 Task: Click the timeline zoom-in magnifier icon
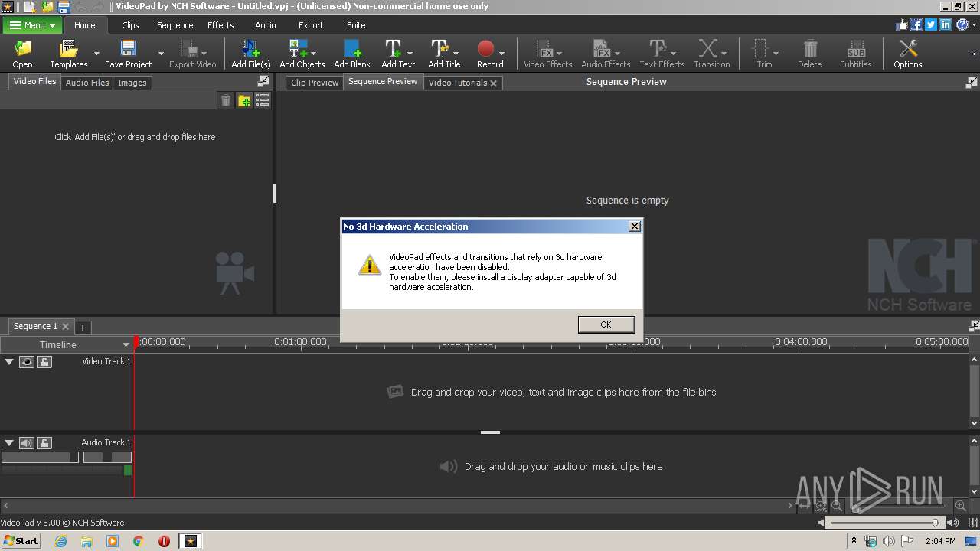click(960, 506)
